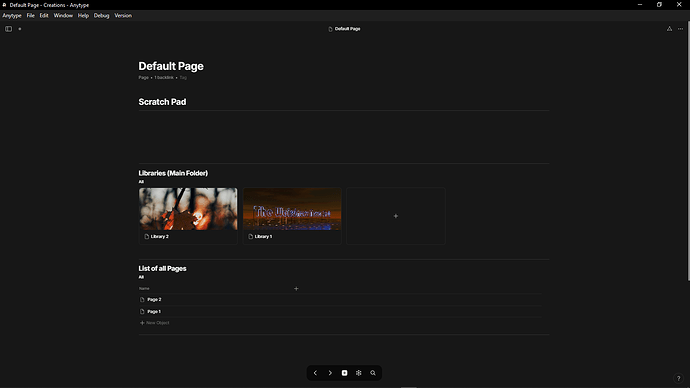Open the Library 1 gallery card
Image resolution: width=690 pixels, height=388 pixels.
click(292, 216)
